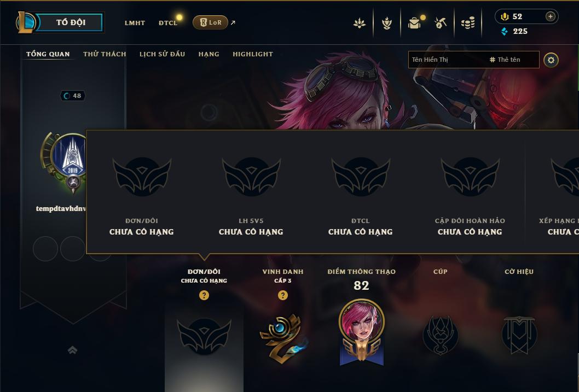Click the Vi mastery champion portrait
579x392 pixels.
(362, 321)
